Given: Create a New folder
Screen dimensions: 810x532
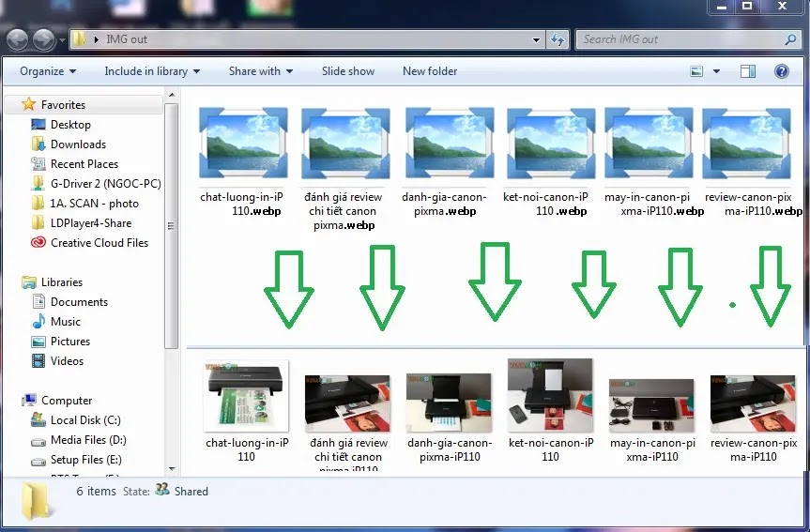Looking at the screenshot, I should coord(430,71).
